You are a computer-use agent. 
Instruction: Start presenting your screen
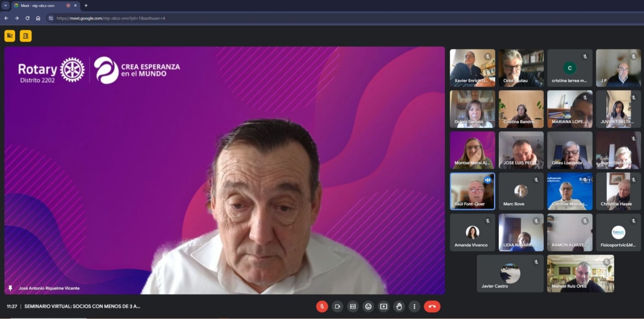tap(384, 306)
